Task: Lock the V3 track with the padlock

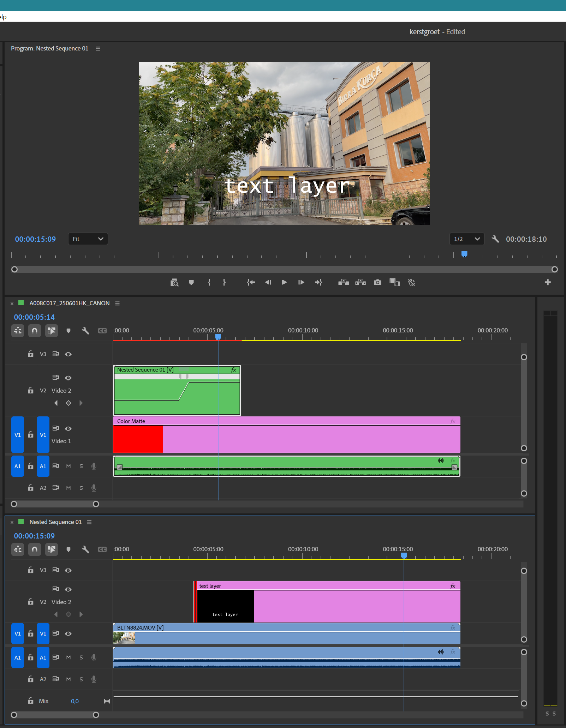Action: tap(30, 354)
